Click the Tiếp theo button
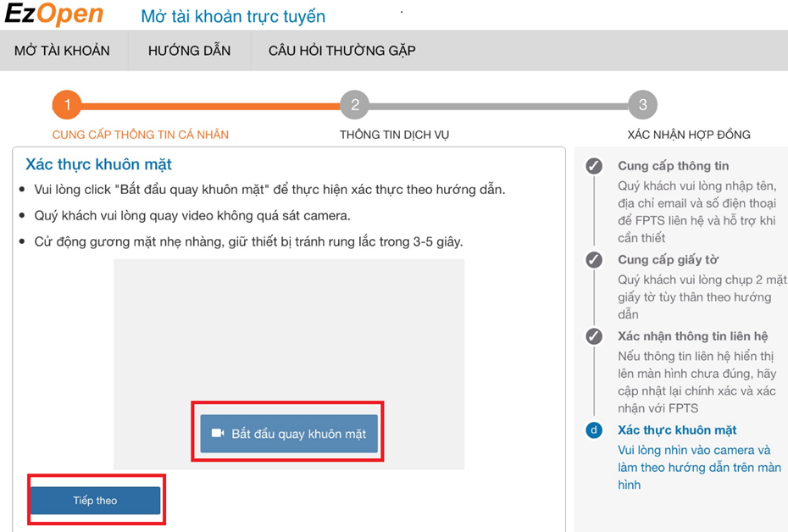The width and height of the screenshot is (788, 532). click(95, 501)
